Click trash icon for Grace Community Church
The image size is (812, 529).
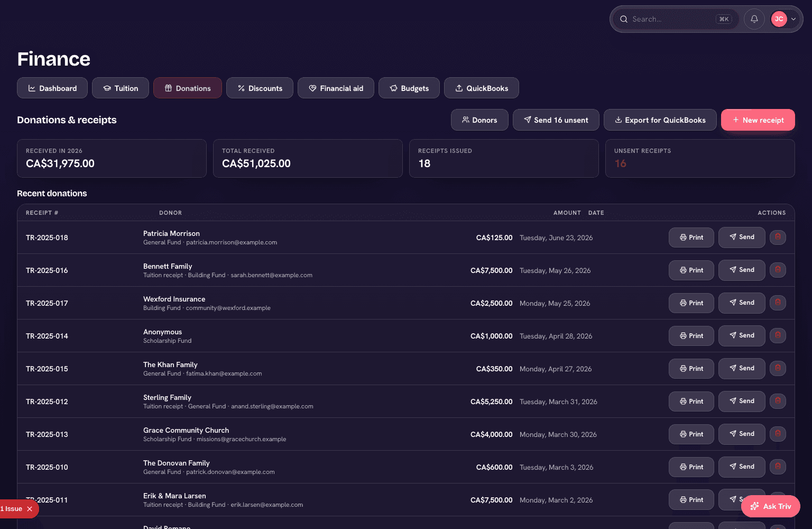(778, 434)
